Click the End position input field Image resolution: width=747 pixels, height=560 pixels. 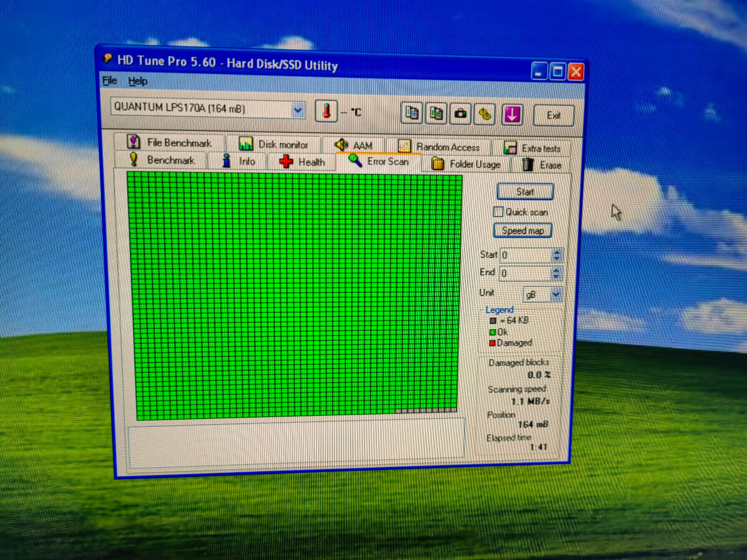(525, 273)
